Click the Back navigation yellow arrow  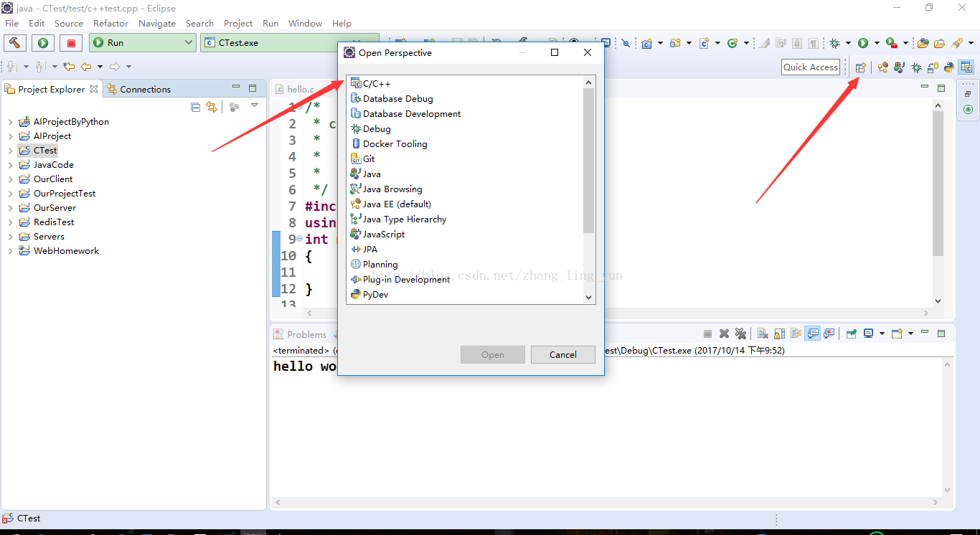pos(86,67)
